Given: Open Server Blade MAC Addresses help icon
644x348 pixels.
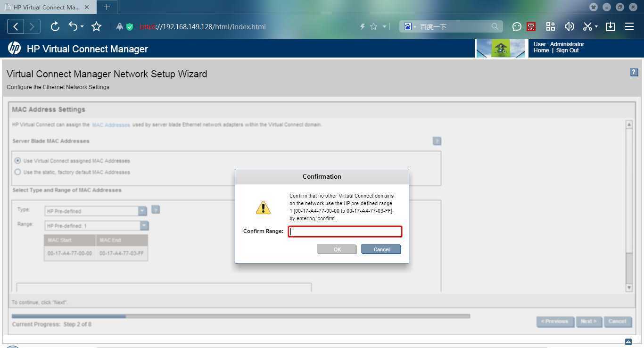Looking at the screenshot, I should (x=437, y=141).
